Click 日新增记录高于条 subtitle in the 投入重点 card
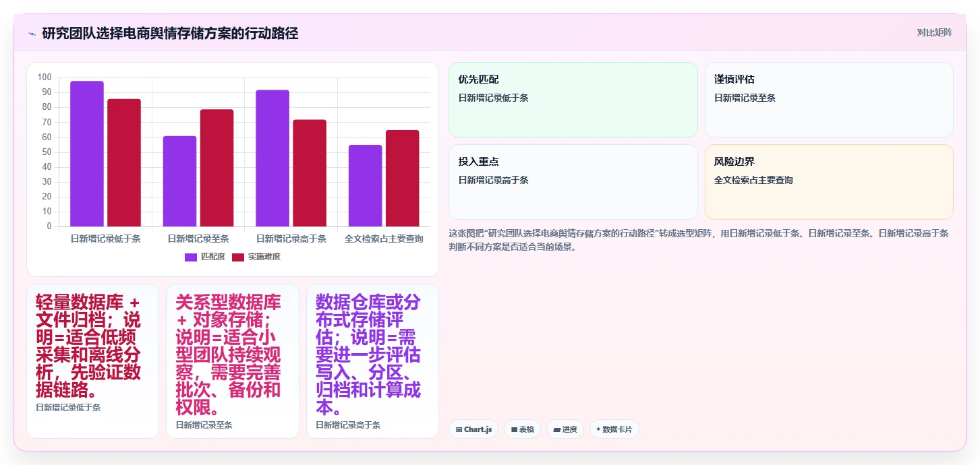This screenshot has height=465, width=980. pos(493,180)
